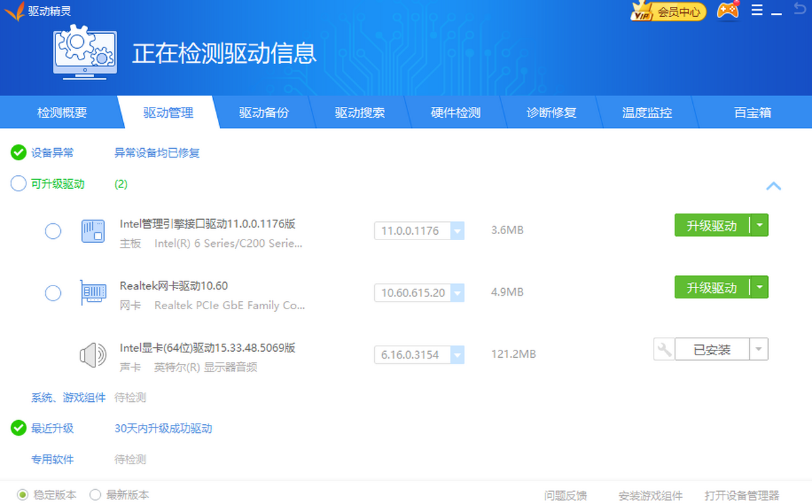Click the network card icon for Realtek driver
The image size is (812, 504).
tap(93, 292)
